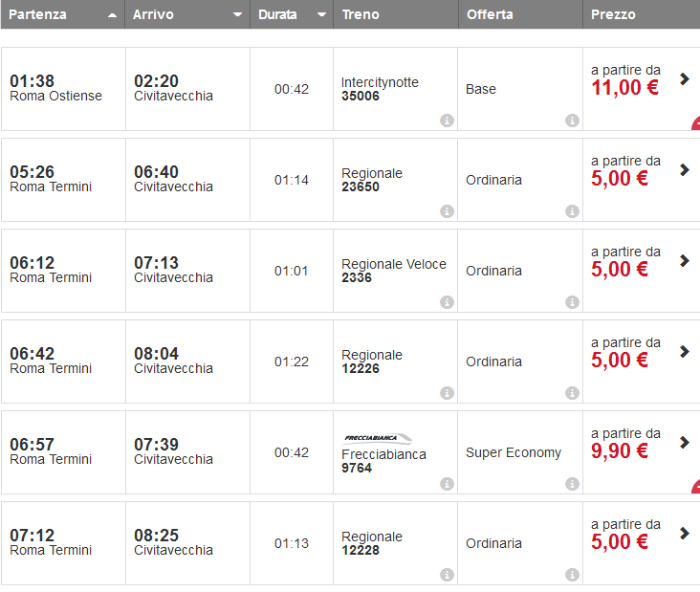This screenshot has width=700, height=592.
Task: Click the Frecciabianca logo
Action: point(378,438)
